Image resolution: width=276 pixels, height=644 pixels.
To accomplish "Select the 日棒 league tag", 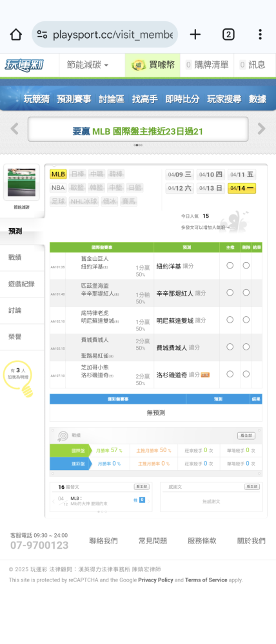I will tap(77, 174).
